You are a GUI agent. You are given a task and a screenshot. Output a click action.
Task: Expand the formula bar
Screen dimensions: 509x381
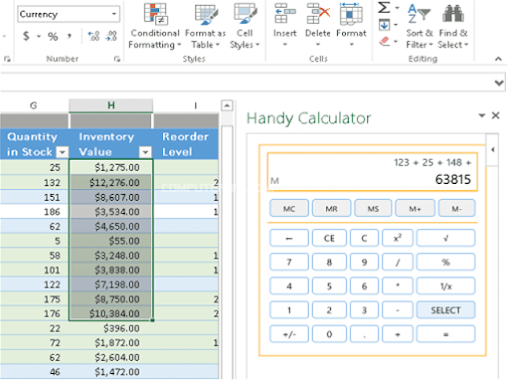(499, 82)
